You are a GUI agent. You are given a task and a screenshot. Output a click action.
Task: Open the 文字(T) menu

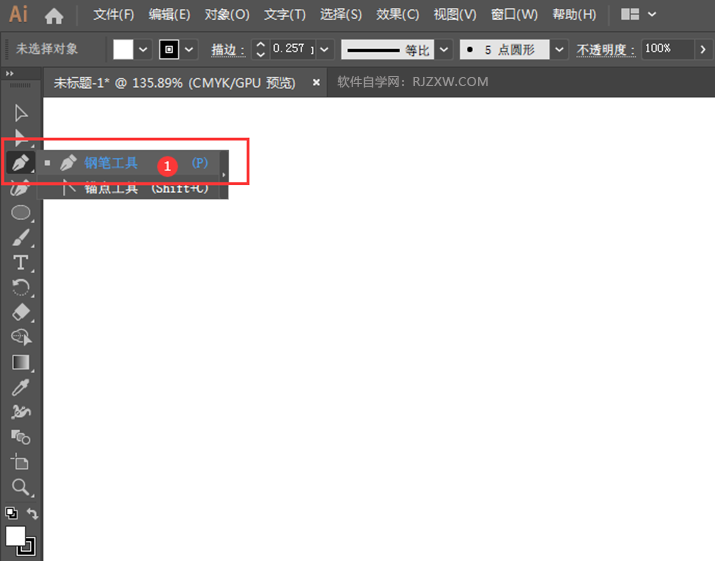point(285,15)
